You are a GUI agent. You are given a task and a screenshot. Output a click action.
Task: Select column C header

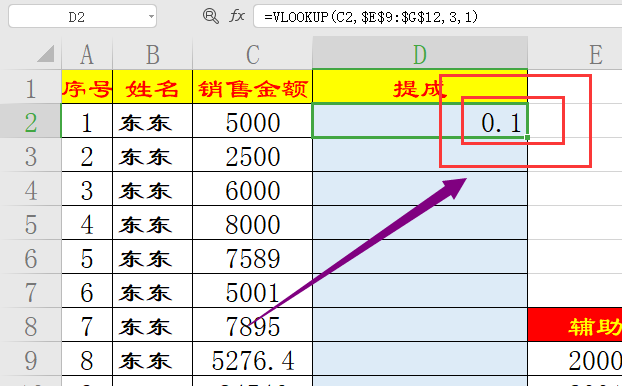pos(253,54)
